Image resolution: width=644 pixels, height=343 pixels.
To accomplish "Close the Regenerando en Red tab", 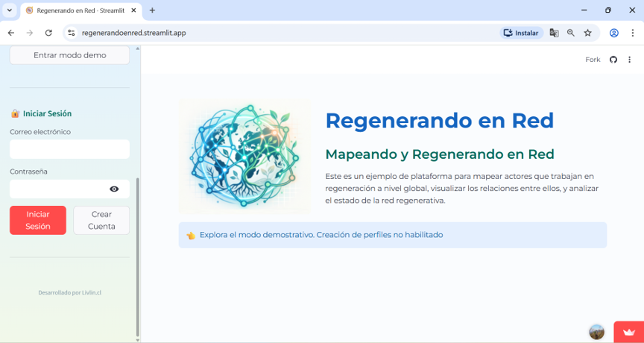I will tap(133, 10).
